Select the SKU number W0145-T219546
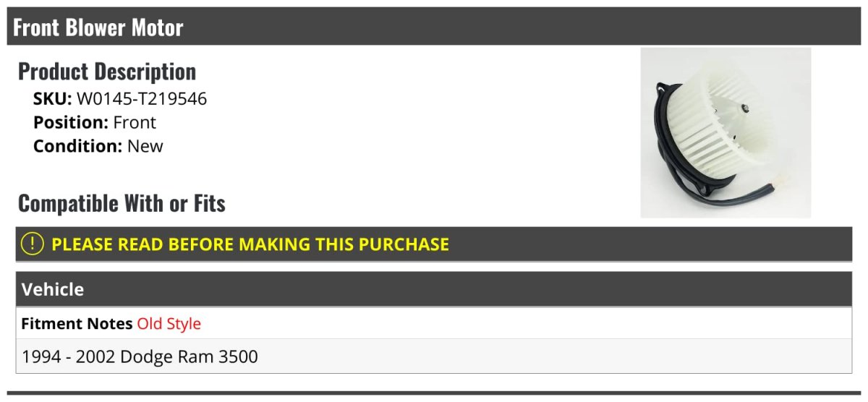This screenshot has width=868, height=402. coord(142,99)
